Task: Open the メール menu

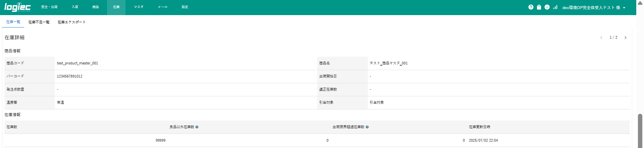Action: (163, 7)
